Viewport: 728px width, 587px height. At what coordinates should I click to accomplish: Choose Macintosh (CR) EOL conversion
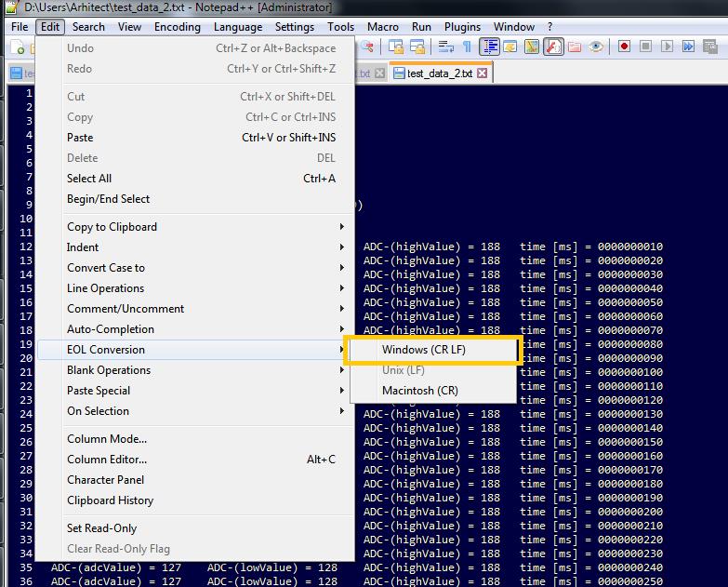coord(419,391)
